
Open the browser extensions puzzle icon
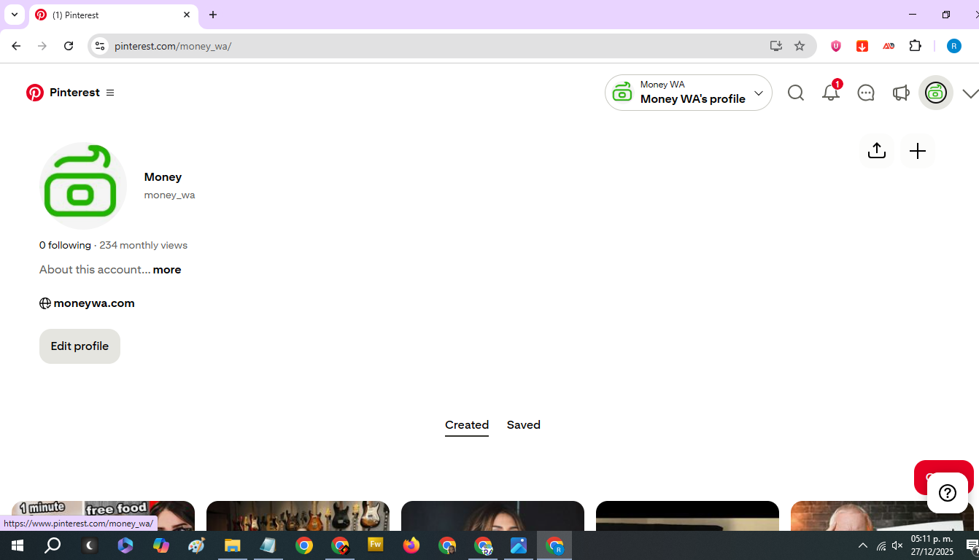click(915, 46)
